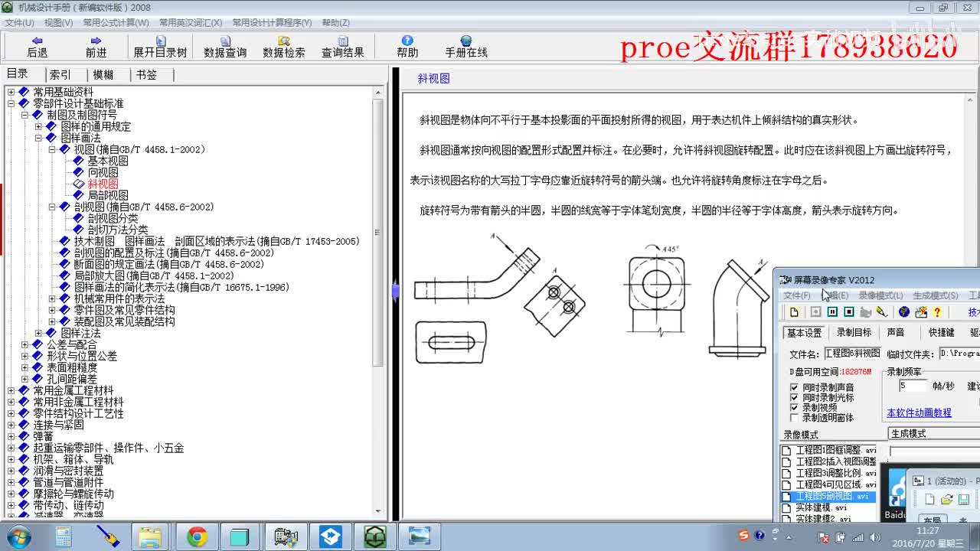Open the 帮助 help toolbar button

tap(407, 47)
